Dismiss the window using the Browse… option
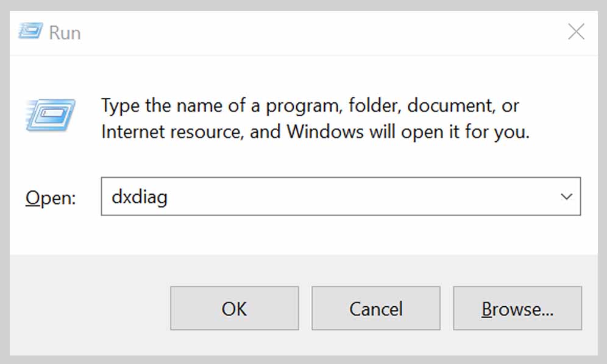 click(517, 308)
